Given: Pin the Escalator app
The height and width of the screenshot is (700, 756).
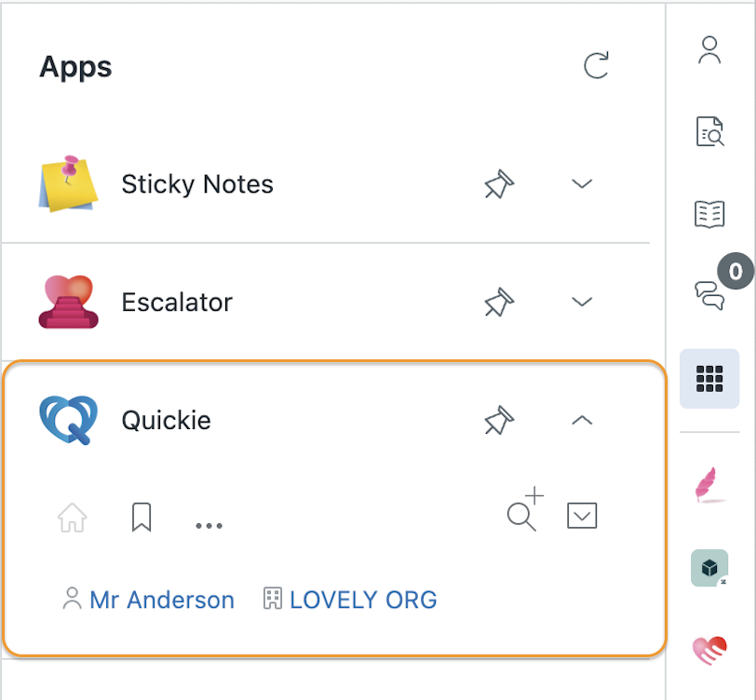Looking at the screenshot, I should click(499, 302).
